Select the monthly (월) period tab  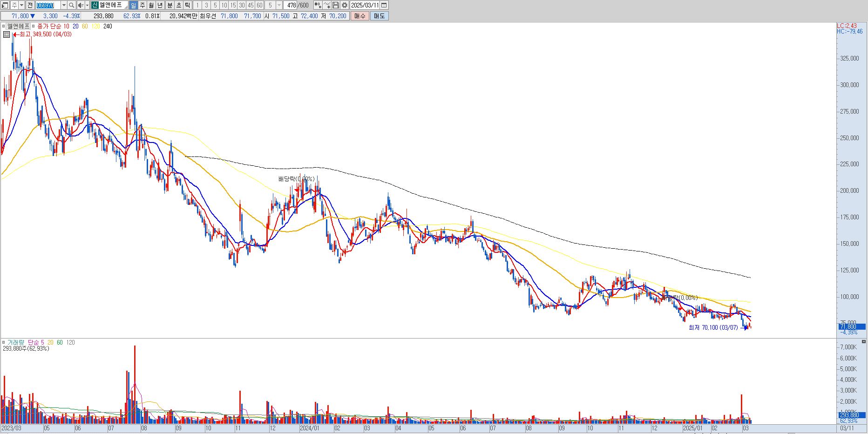(x=151, y=5)
